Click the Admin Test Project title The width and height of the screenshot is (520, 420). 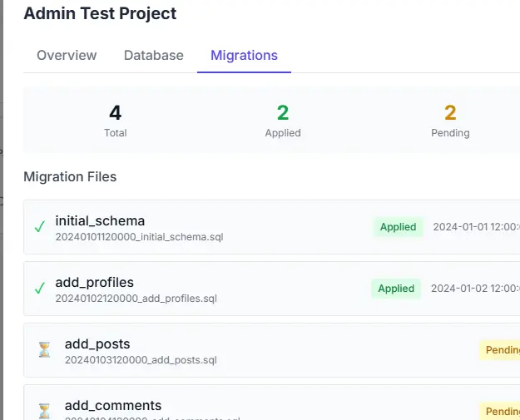coord(100,13)
